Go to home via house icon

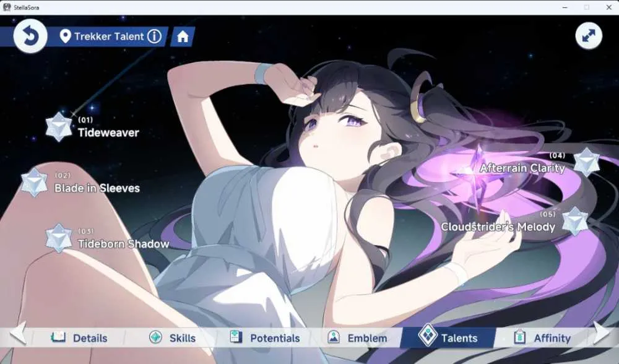pos(183,37)
